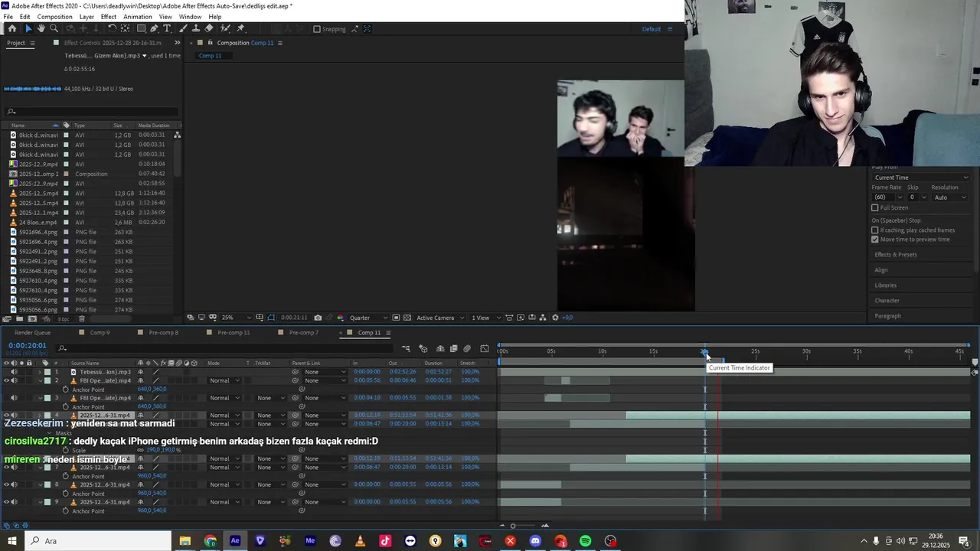The image size is (980, 551).
Task: Hide the Tebessü mp3 layer's audio toggle
Action: 14,372
